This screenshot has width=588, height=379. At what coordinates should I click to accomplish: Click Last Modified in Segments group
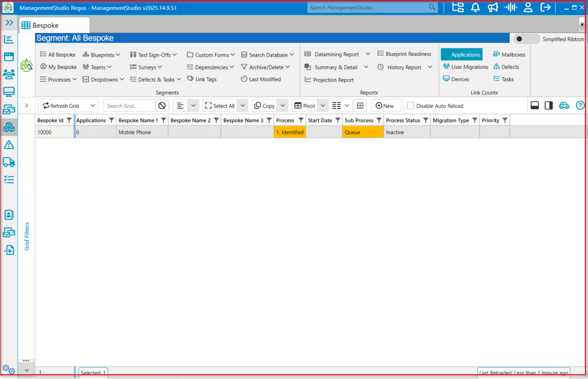point(261,79)
